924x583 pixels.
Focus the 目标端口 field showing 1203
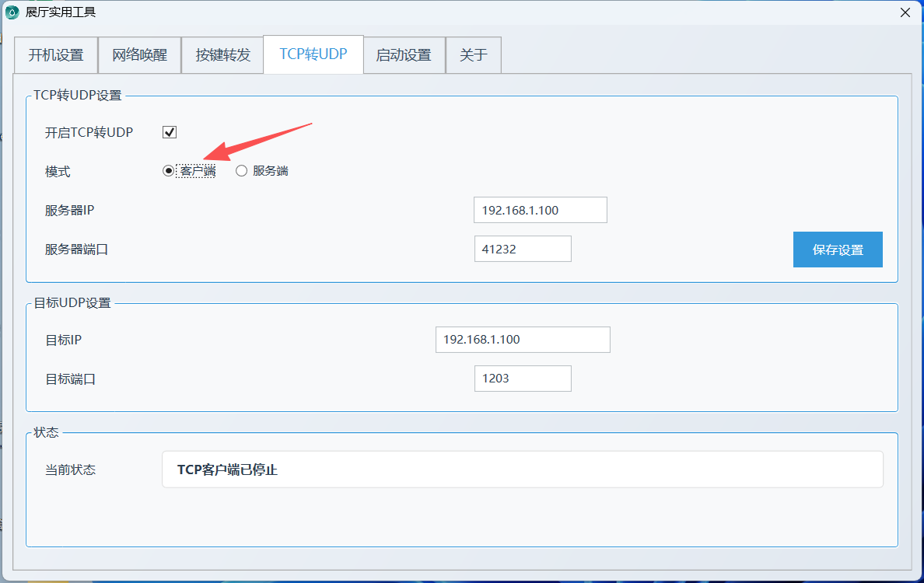coord(523,379)
